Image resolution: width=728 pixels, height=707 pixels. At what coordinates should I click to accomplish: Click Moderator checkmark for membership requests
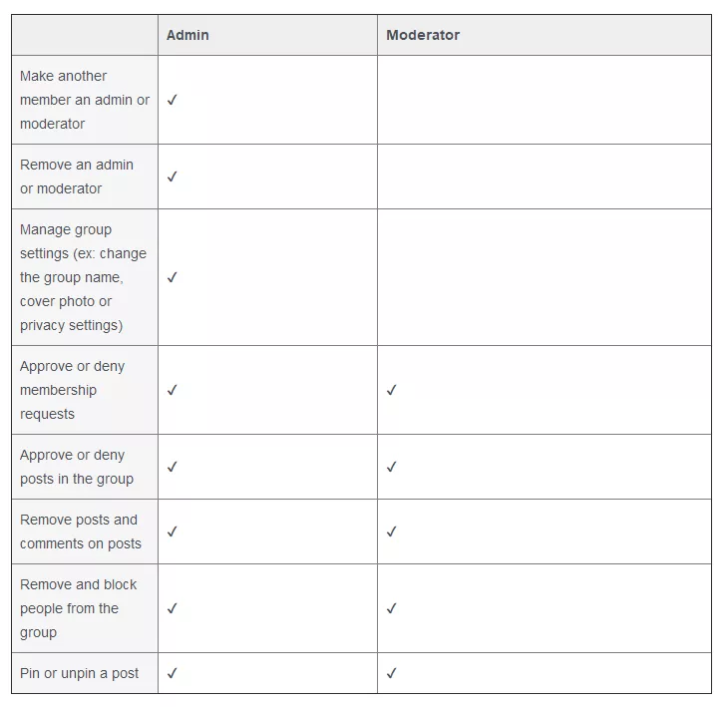coord(391,390)
